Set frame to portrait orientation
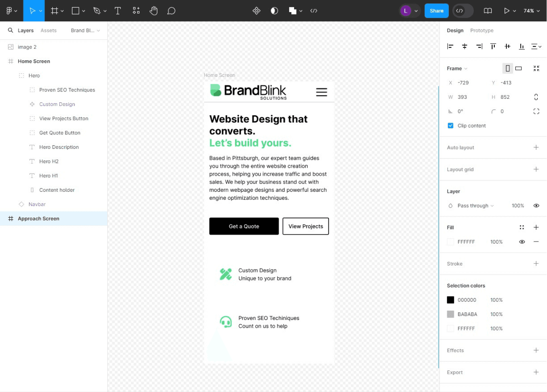 pyautogui.click(x=507, y=68)
